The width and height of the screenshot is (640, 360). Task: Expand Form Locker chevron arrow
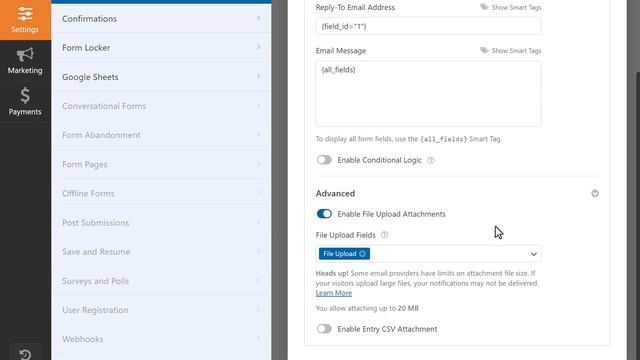point(258,47)
